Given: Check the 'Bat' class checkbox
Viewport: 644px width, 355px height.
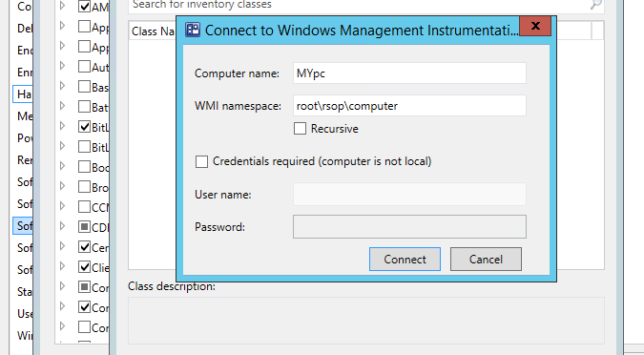Looking at the screenshot, I should [84, 107].
